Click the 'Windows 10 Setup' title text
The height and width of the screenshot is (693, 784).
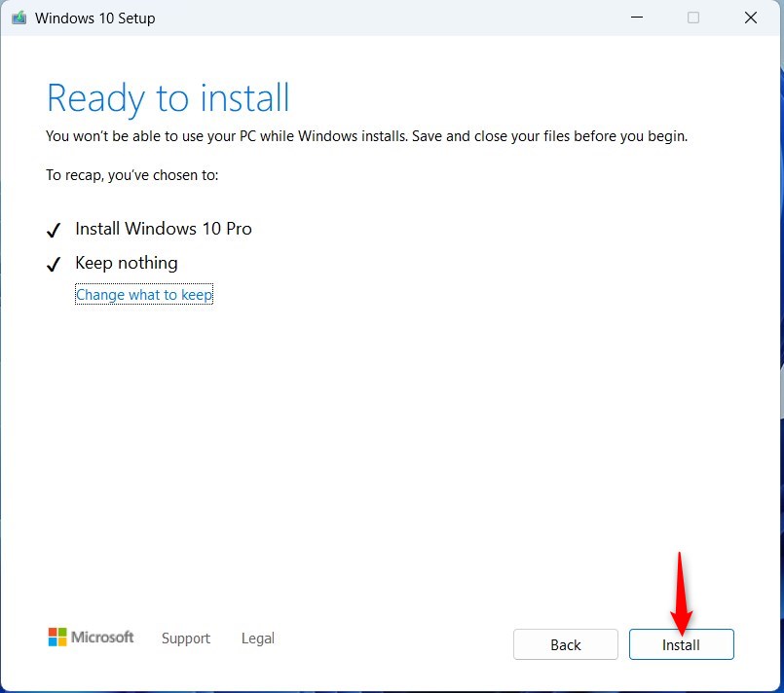[x=95, y=18]
